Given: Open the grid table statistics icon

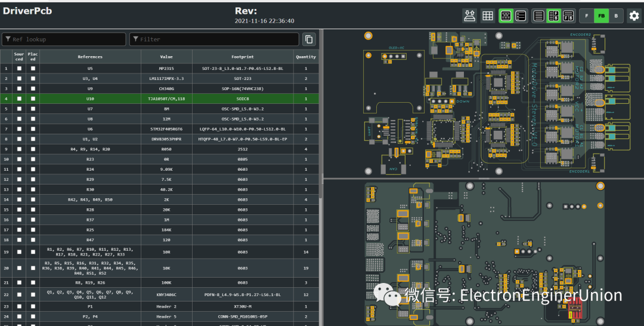Looking at the screenshot, I should 488,16.
